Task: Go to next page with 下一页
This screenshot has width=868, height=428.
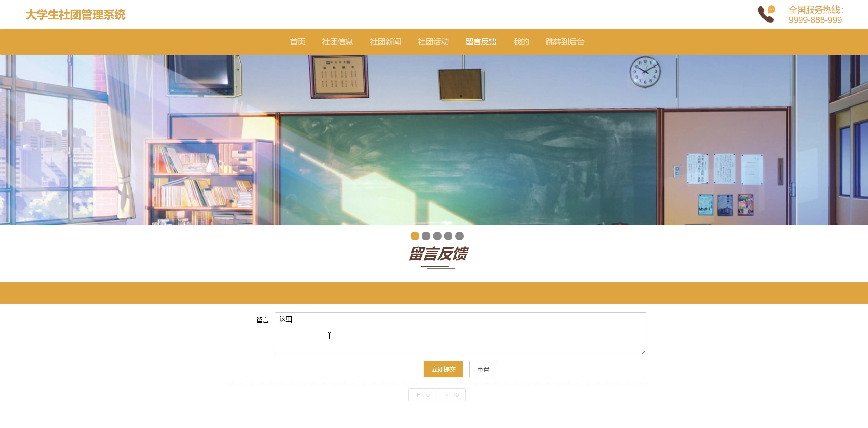Action: click(x=451, y=395)
